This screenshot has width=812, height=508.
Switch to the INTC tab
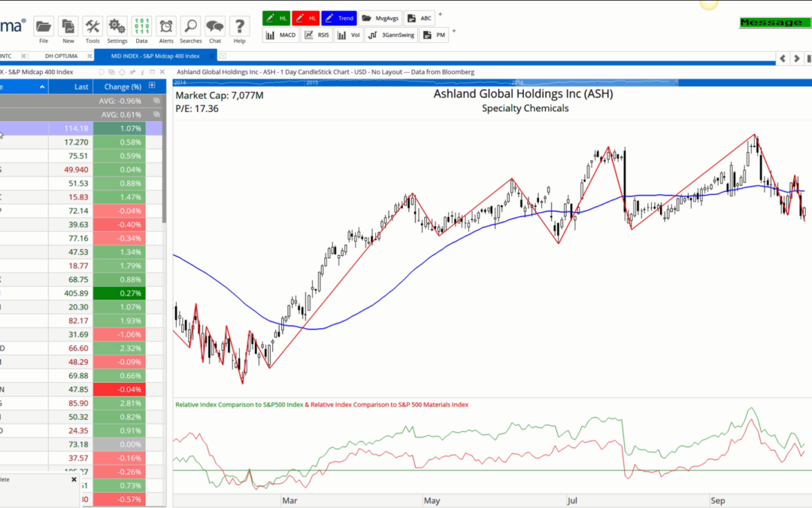pos(6,56)
